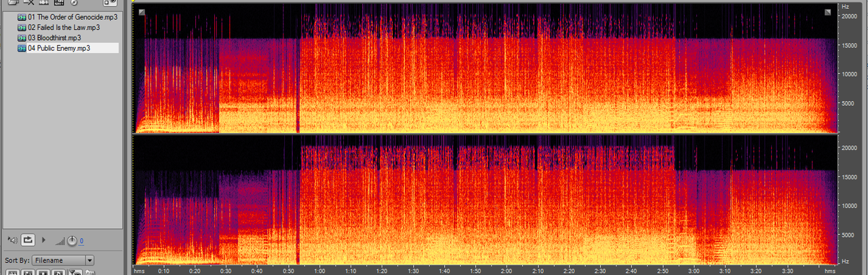The height and width of the screenshot is (275, 868).
Task: Select 02 Failed Is the Law.mp3
Action: [64, 27]
